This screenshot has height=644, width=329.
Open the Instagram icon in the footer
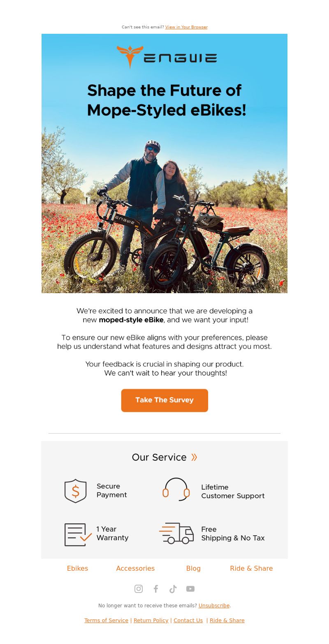pos(139,589)
